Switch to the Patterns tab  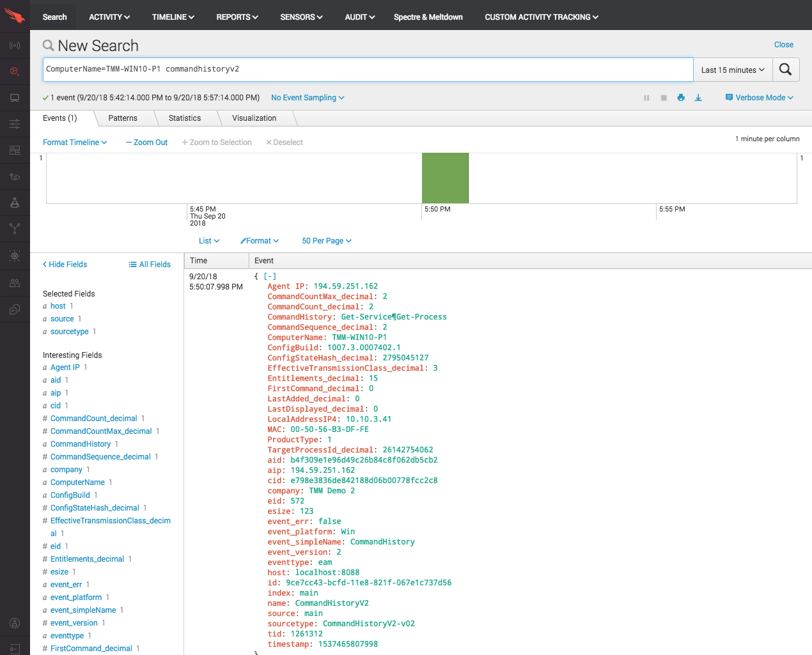(x=123, y=118)
